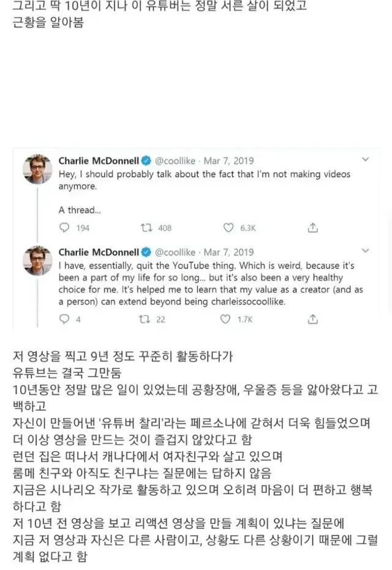Click the verified badge on the first tweet
The width and height of the screenshot is (392, 570).
coord(146,161)
